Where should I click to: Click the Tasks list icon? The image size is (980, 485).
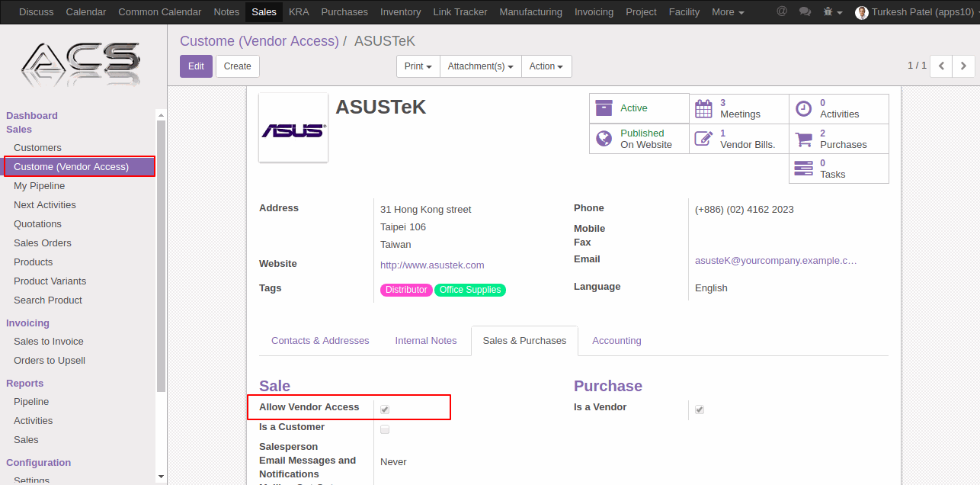click(803, 169)
